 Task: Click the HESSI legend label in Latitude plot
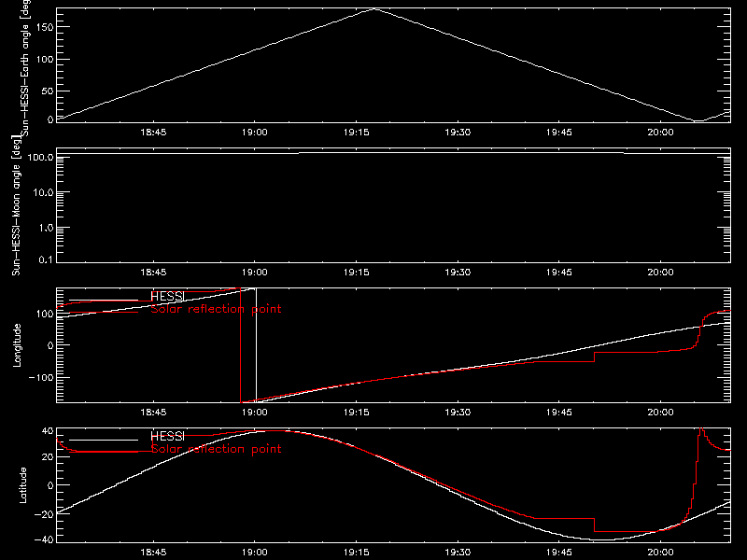point(167,436)
